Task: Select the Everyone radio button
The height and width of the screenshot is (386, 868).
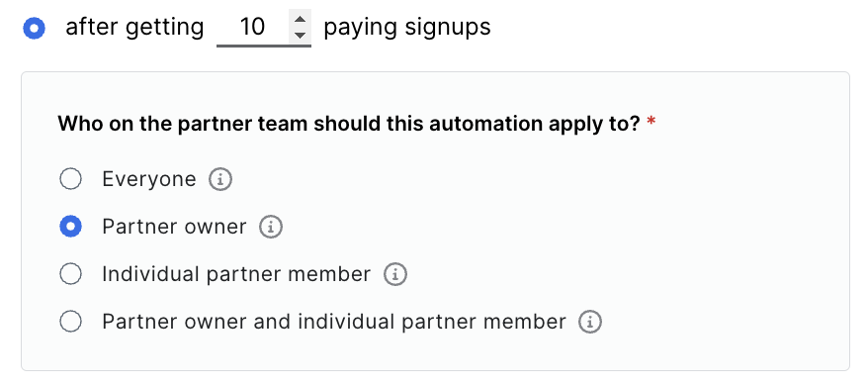Action: (71, 179)
